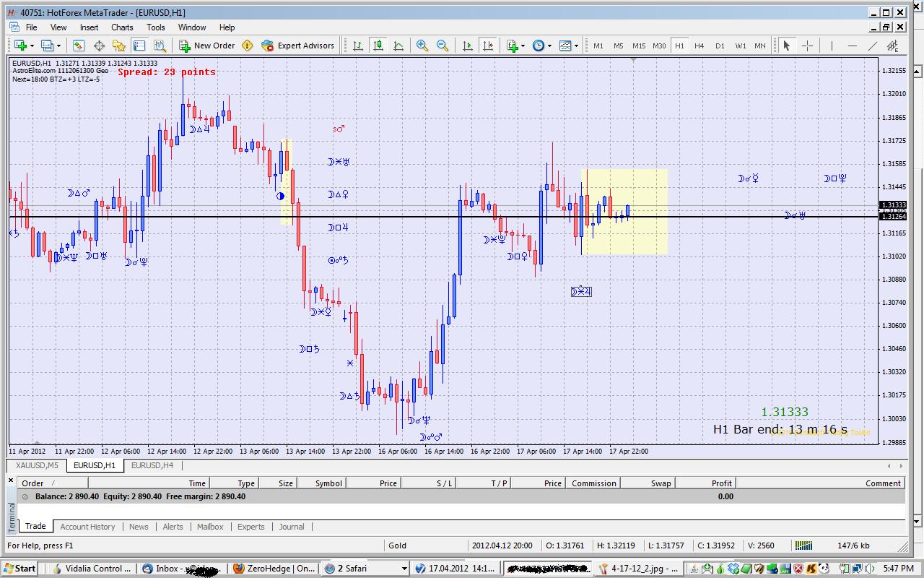
Task: Set timeframe to H4
Action: point(699,46)
